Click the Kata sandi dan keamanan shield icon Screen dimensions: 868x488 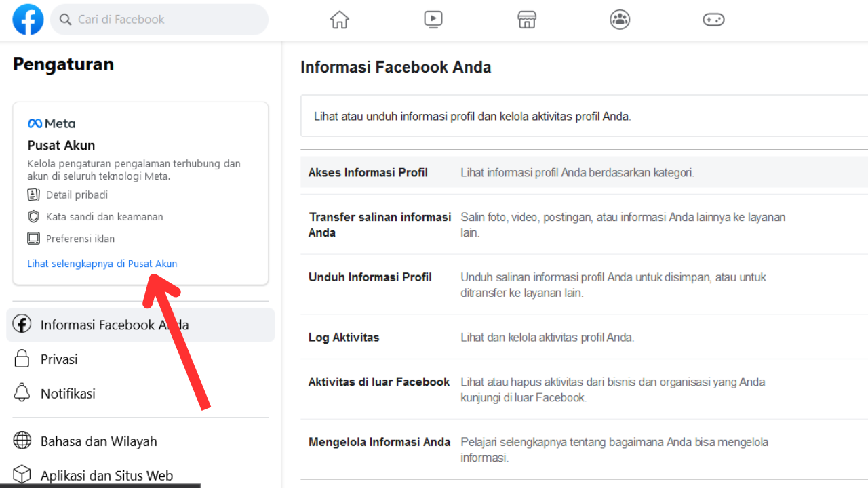coord(34,217)
